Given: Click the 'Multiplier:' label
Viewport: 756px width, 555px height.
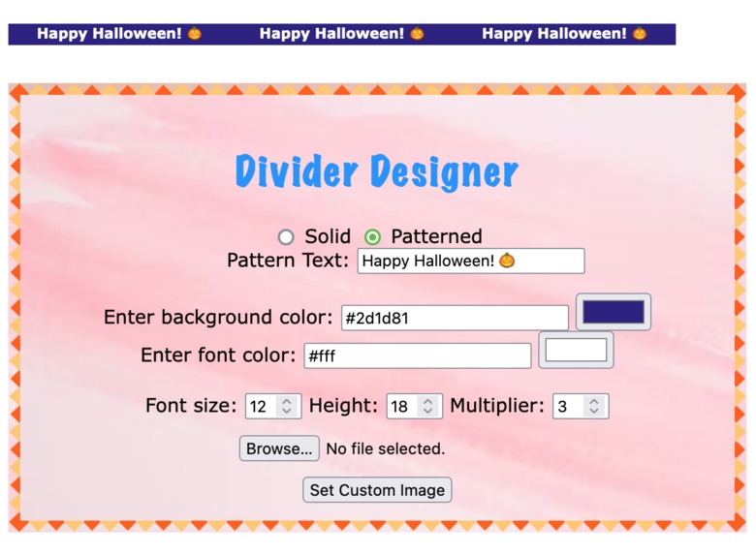Looking at the screenshot, I should point(496,406).
